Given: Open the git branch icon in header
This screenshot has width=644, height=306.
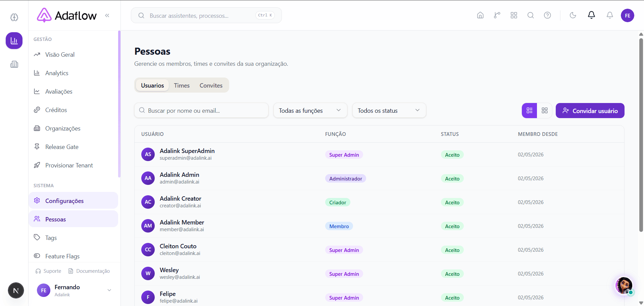Looking at the screenshot, I should click(x=497, y=15).
